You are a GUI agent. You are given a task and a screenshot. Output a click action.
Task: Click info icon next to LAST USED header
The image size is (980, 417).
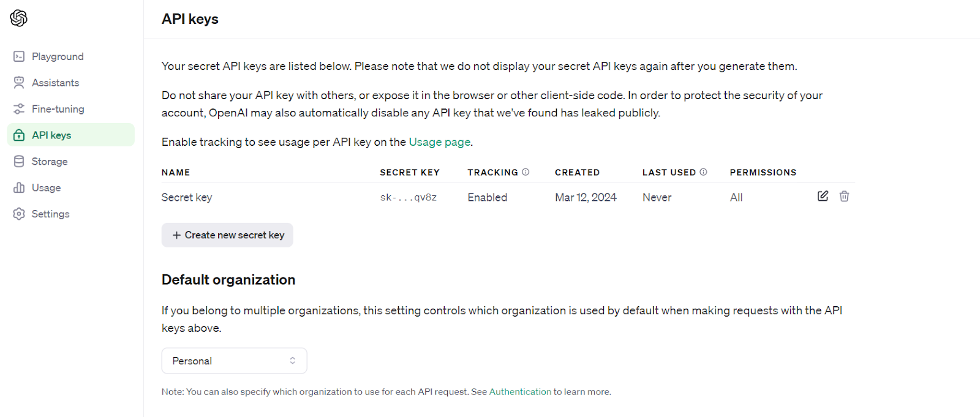[x=703, y=172]
